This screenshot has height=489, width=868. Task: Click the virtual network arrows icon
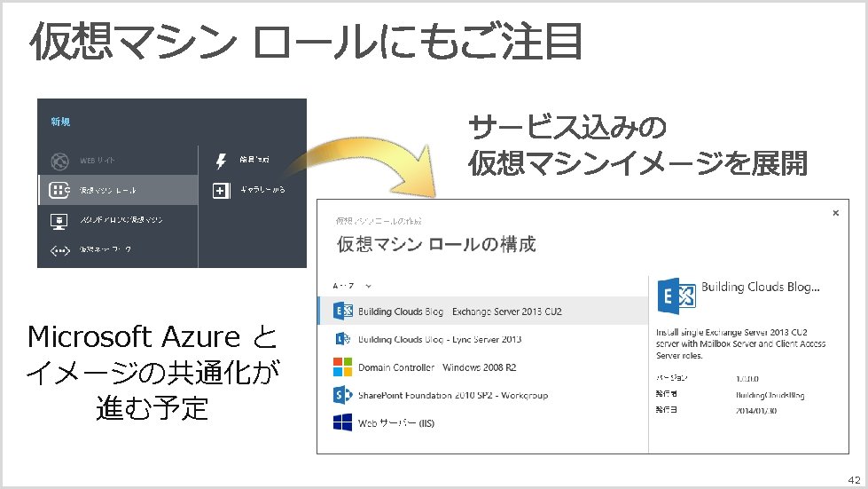tap(59, 251)
